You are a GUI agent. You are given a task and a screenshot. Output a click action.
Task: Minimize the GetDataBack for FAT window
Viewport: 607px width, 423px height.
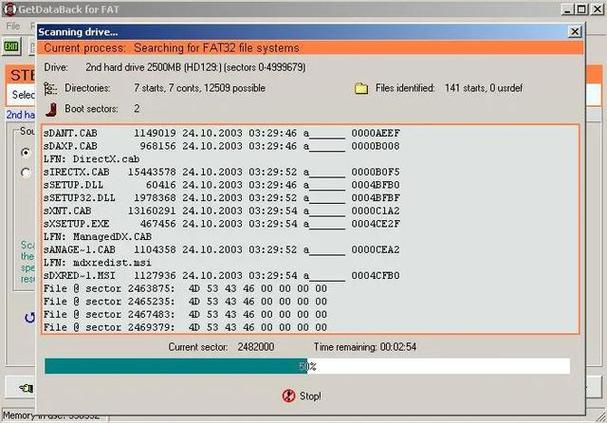pos(567,9)
